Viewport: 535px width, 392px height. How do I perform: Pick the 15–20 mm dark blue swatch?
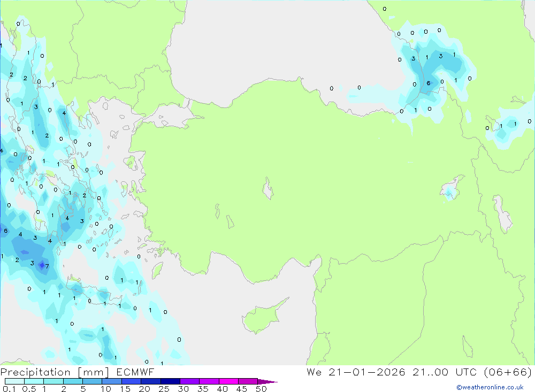coord(131,381)
